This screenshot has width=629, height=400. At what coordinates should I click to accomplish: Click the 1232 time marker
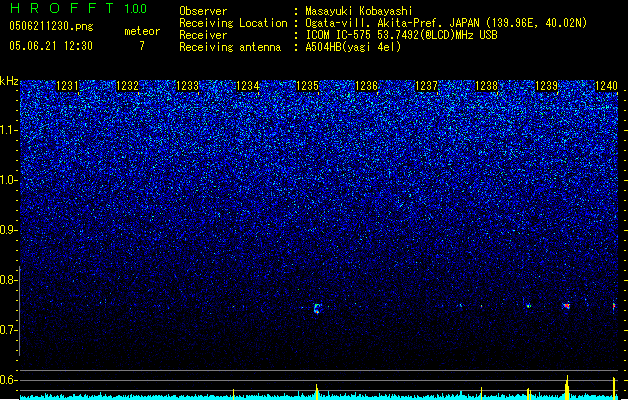click(x=127, y=86)
